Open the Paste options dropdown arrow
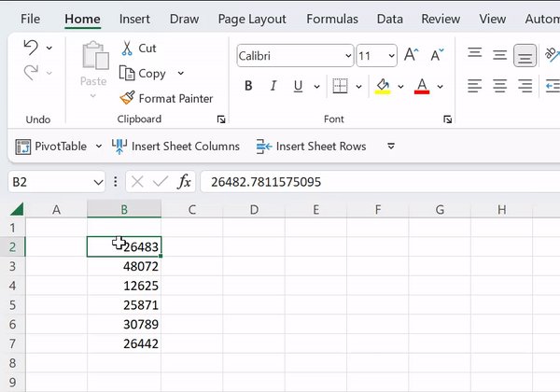This screenshot has width=560, height=392. tap(93, 96)
